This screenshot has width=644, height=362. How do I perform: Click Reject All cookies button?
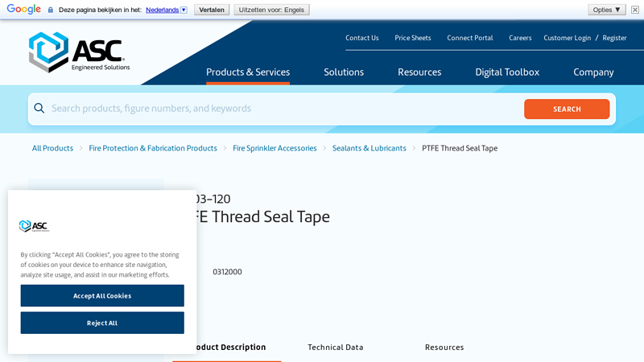tap(102, 323)
